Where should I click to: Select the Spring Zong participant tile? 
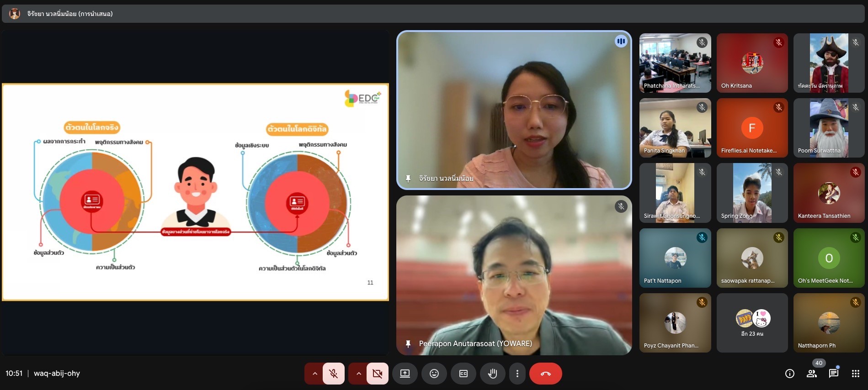click(x=752, y=193)
